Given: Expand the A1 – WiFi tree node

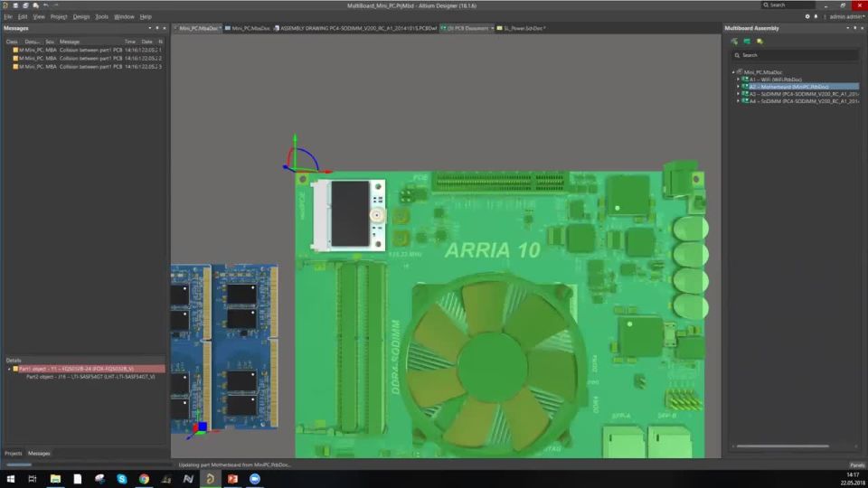Looking at the screenshot, I should 738,80.
